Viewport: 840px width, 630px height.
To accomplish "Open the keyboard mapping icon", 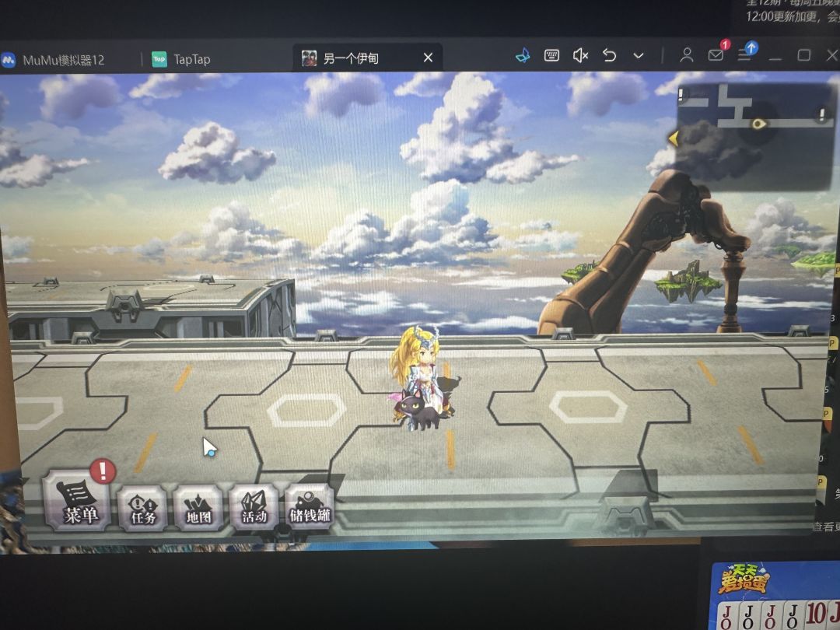I will coord(551,55).
